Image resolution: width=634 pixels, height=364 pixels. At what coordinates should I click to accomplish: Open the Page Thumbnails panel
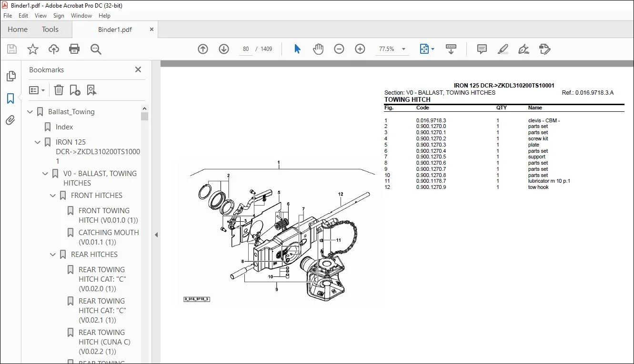tap(10, 76)
